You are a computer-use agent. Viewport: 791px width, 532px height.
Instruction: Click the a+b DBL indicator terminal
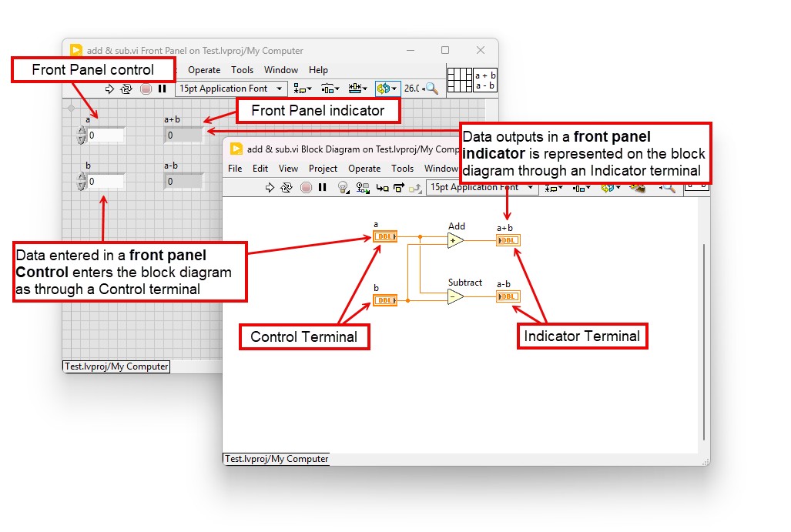[508, 240]
